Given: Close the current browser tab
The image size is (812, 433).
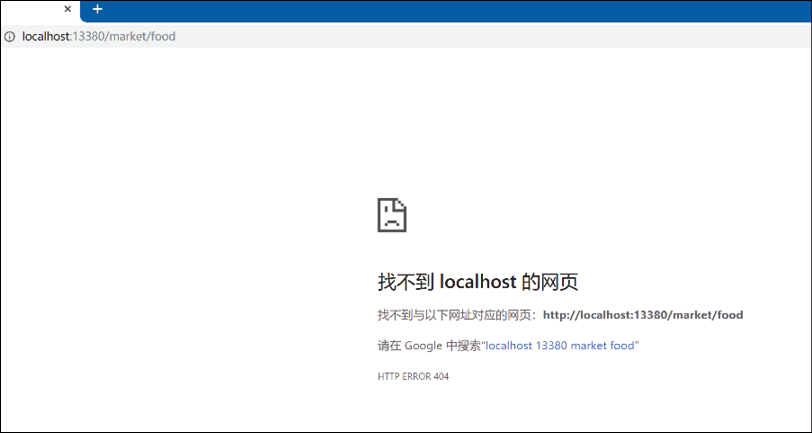Looking at the screenshot, I should pyautogui.click(x=67, y=9).
